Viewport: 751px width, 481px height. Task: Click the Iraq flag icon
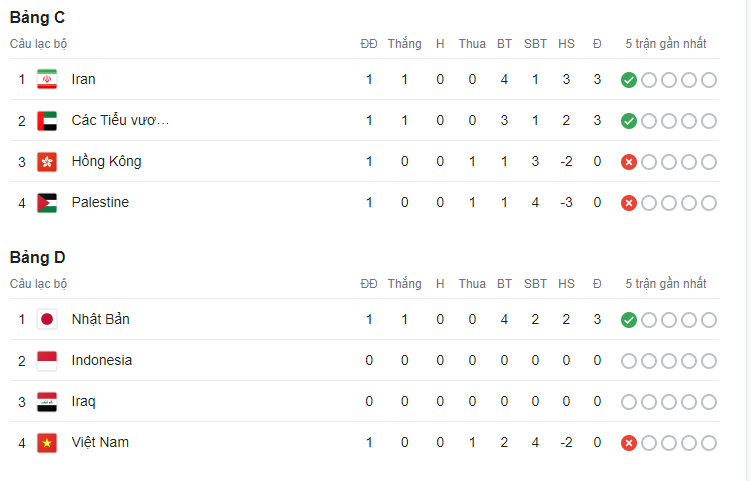pos(47,401)
